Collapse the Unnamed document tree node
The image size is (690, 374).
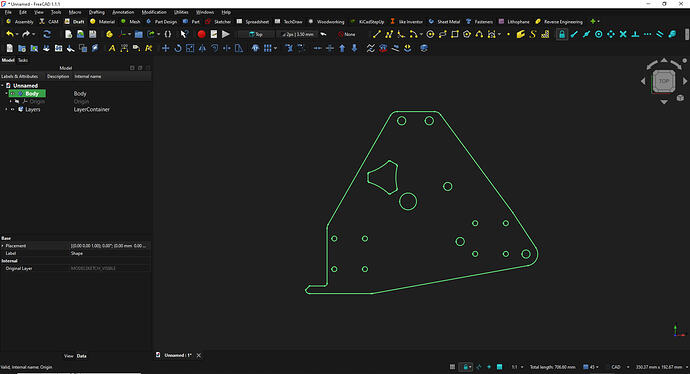click(2, 86)
